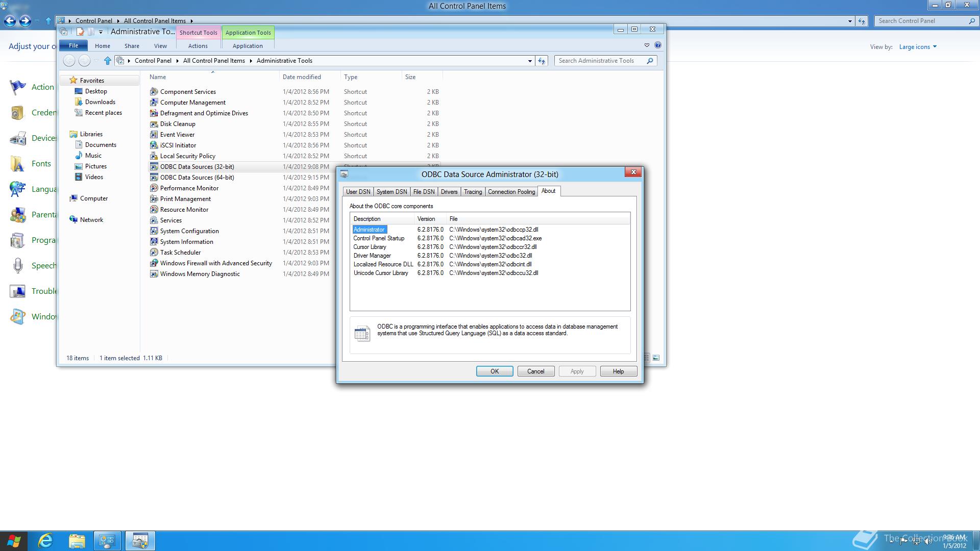Click Back arrow in Control Panel window

click(x=10, y=21)
